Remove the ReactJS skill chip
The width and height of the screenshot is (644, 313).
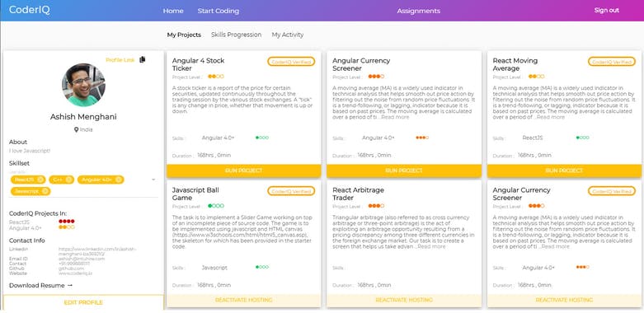[40, 180]
